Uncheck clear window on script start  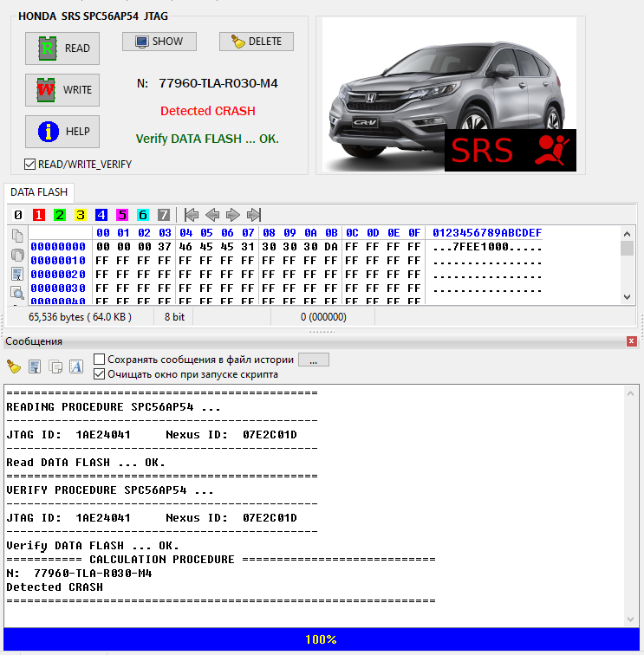point(100,374)
